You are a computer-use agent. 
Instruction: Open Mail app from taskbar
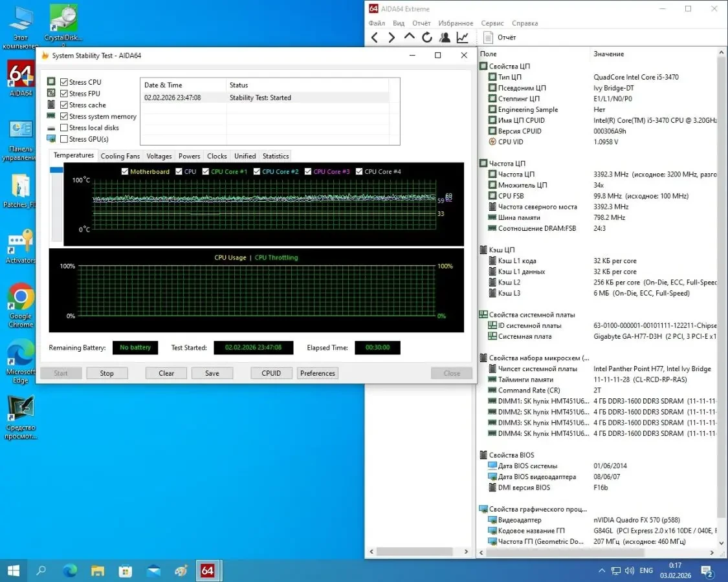(153, 570)
